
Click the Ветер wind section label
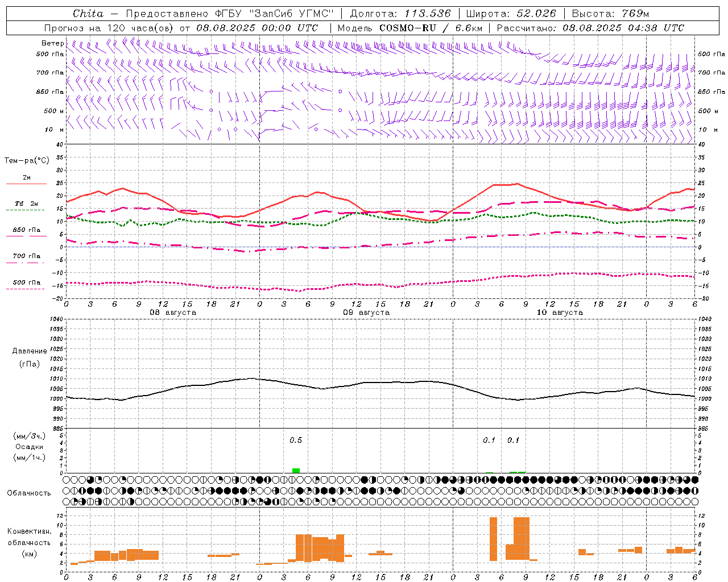tap(52, 43)
